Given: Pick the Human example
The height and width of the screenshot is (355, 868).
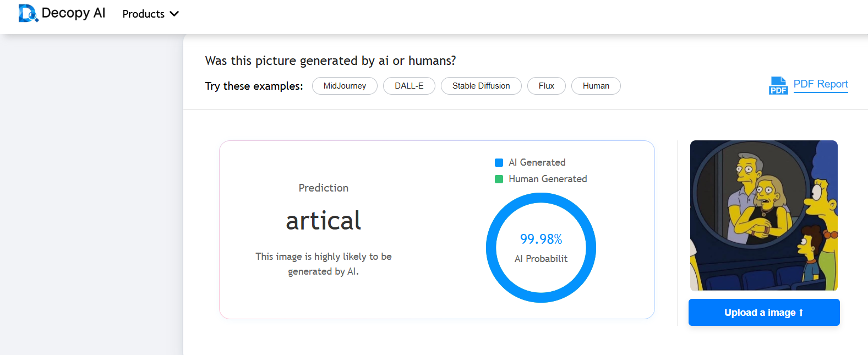Looking at the screenshot, I should click(596, 86).
